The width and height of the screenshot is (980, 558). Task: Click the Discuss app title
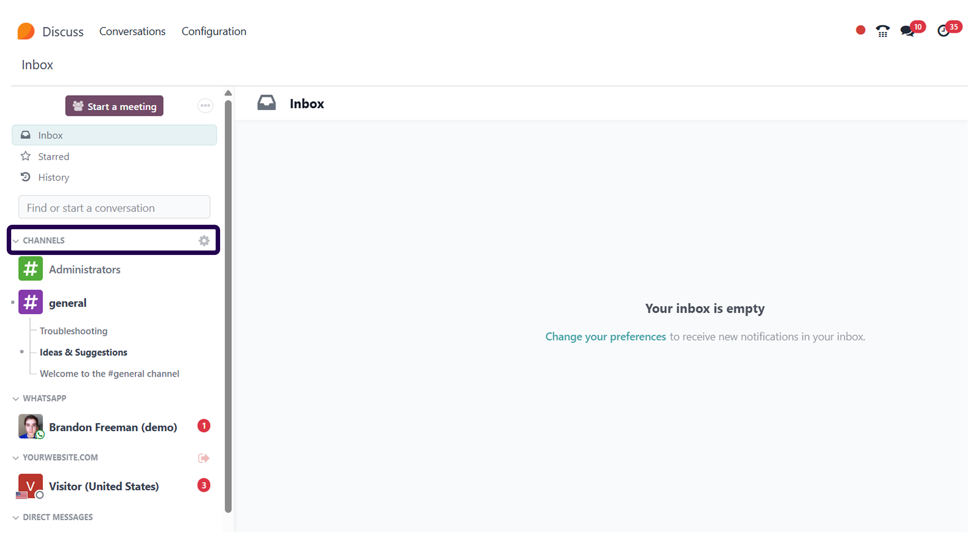tap(63, 31)
